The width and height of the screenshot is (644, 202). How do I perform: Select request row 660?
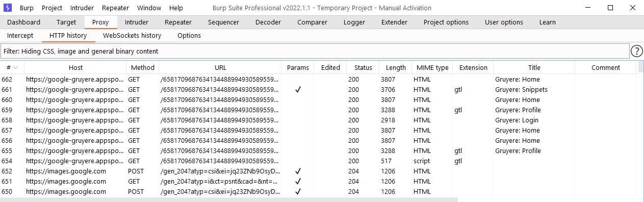[x=318, y=99]
